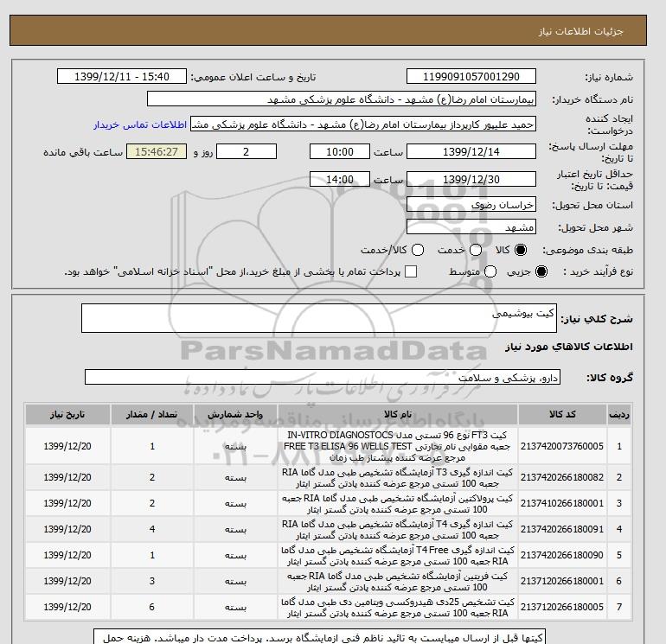Toggle the اسناد خزانه اسلامی payment checkbox

[411, 271]
